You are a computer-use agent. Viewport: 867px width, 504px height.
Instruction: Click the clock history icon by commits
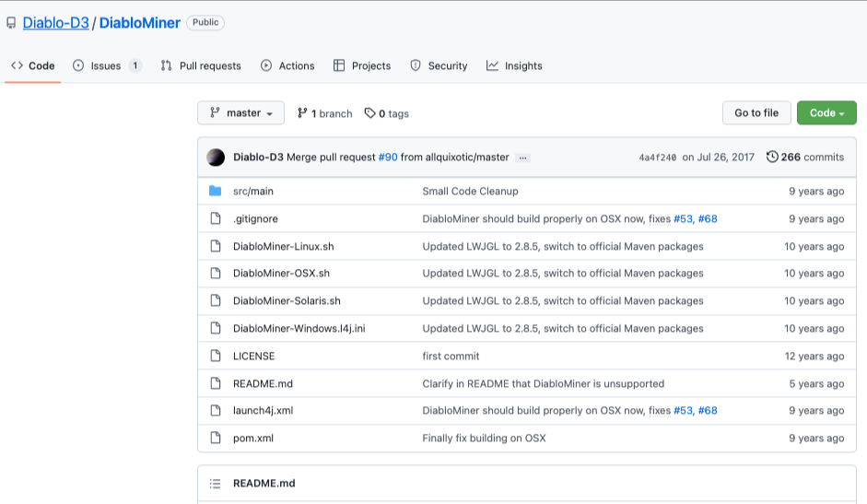(772, 158)
